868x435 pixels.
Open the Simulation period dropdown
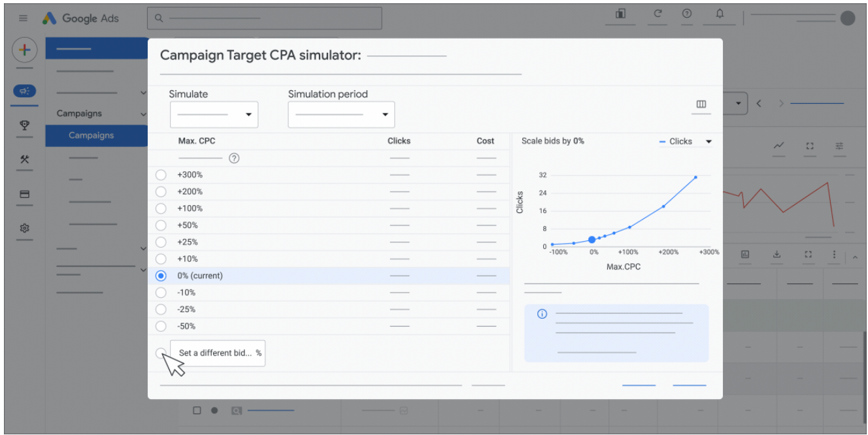click(x=341, y=115)
